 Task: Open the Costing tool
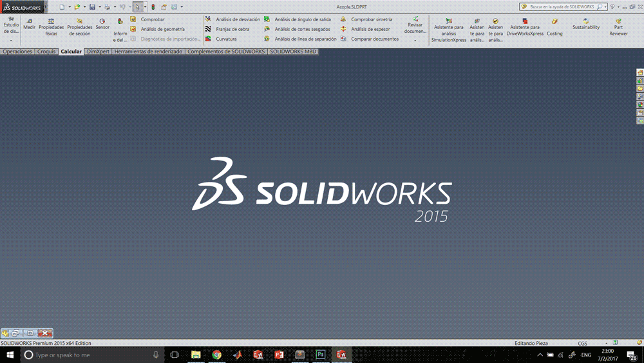tap(554, 27)
